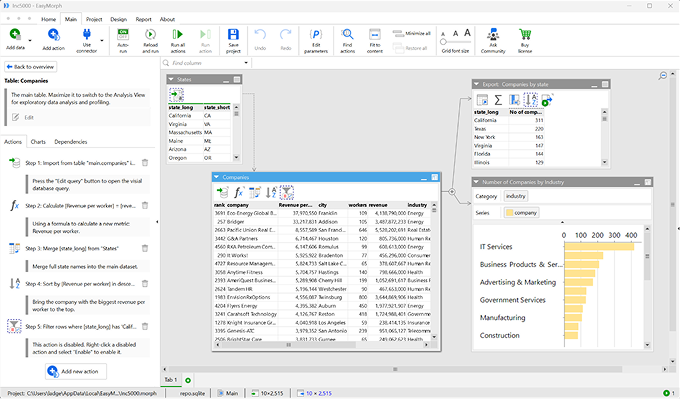Image resolution: width=680 pixels, height=399 pixels.
Task: Collapse the Companies table header triangle
Action: 216,177
